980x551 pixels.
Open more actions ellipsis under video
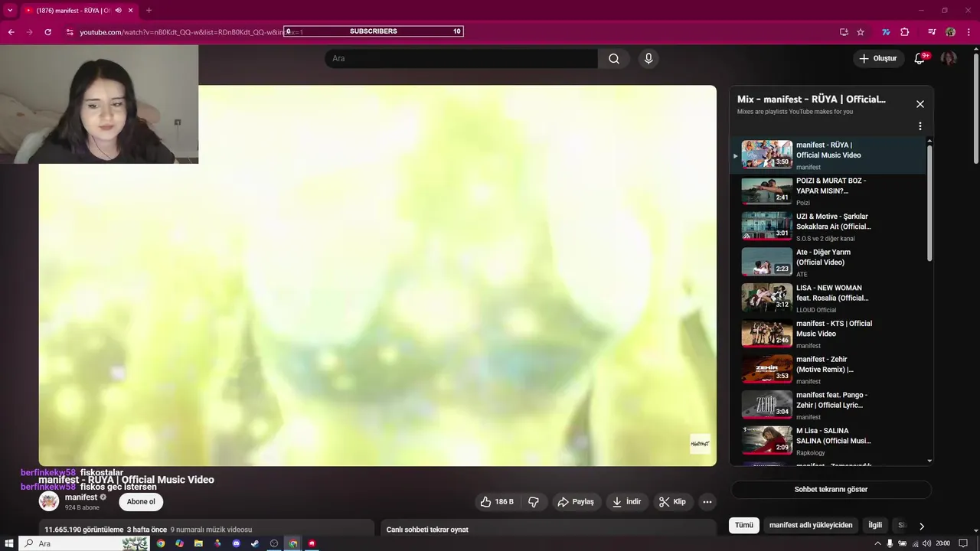click(707, 502)
